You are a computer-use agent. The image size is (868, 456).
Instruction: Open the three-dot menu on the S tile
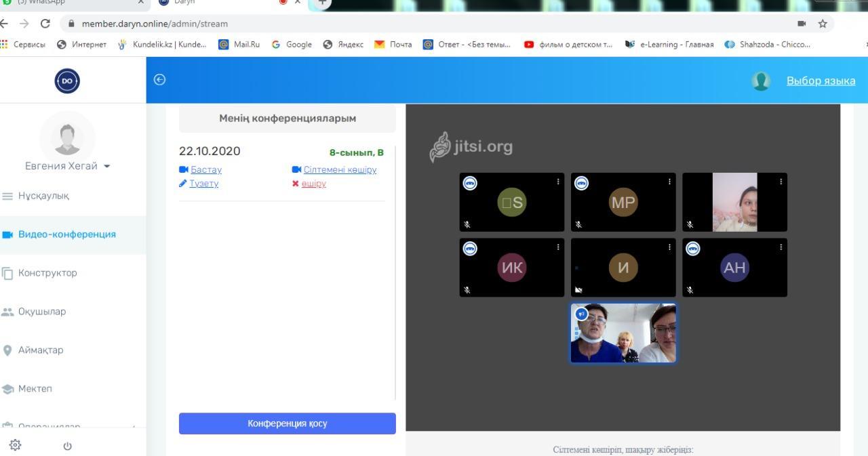[558, 182]
